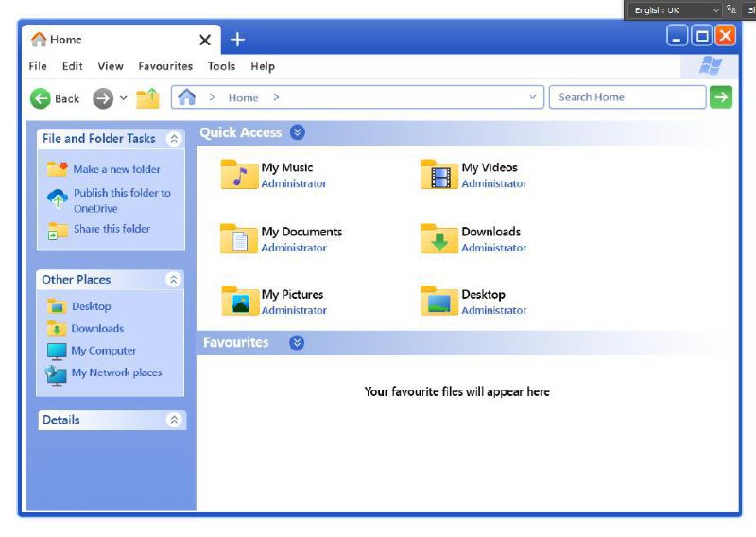Screen dimensions: 756x537
Task: Click the grey Forward arrow icon
Action: pyautogui.click(x=103, y=98)
